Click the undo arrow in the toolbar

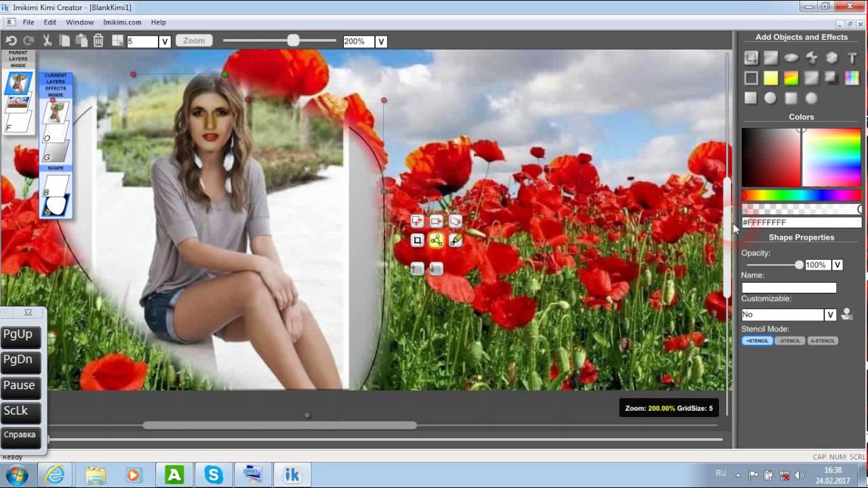(x=12, y=41)
